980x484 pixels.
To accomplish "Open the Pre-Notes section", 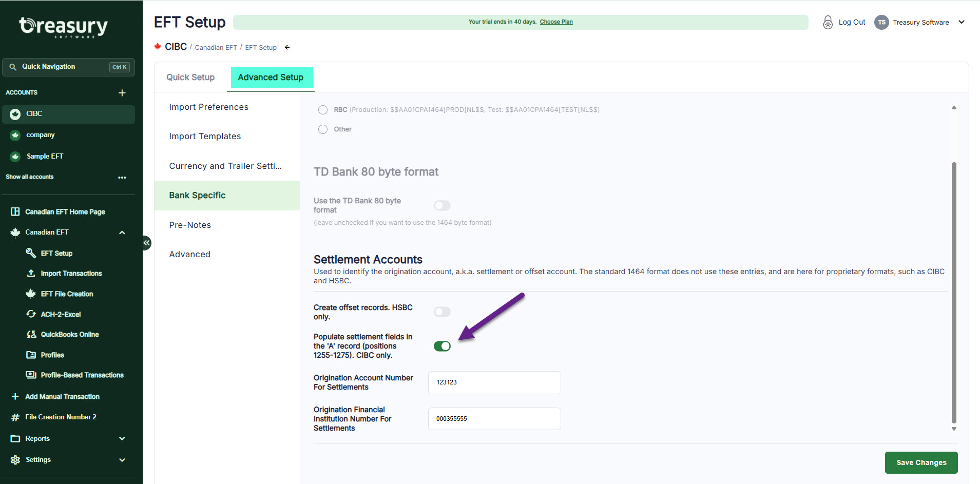I will click(227, 225).
